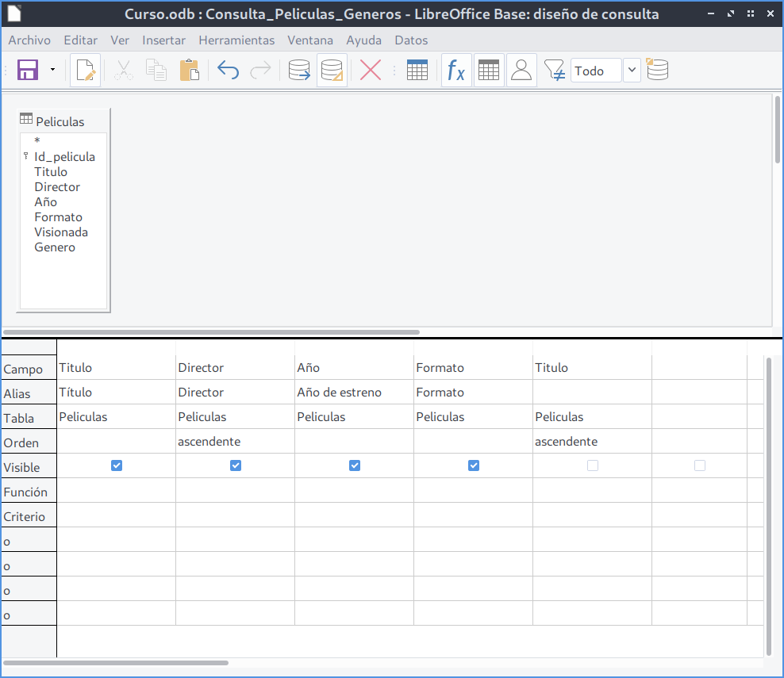
Task: Clear the query with the red X
Action: (371, 71)
